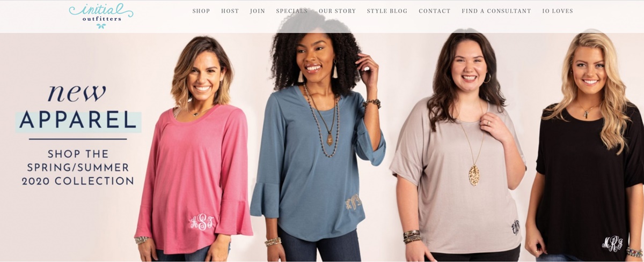The image size is (644, 262).
Task: Click the white monogram on black top
Action: point(612,244)
